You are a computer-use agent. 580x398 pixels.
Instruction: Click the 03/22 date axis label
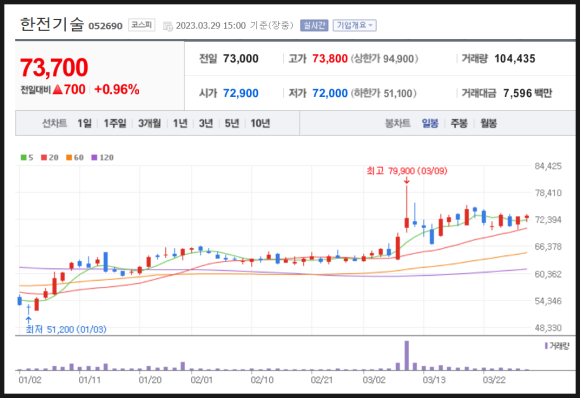pos(494,380)
